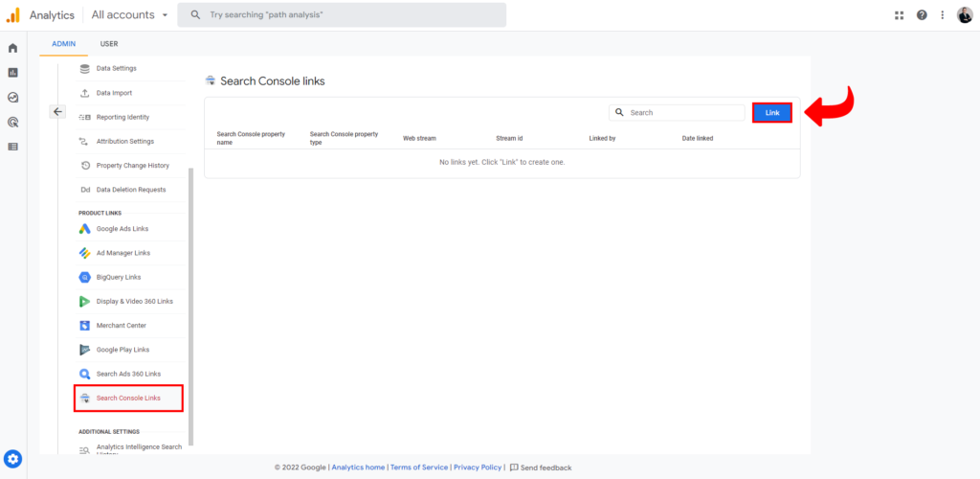Click the Attribution Settings icon

click(84, 142)
